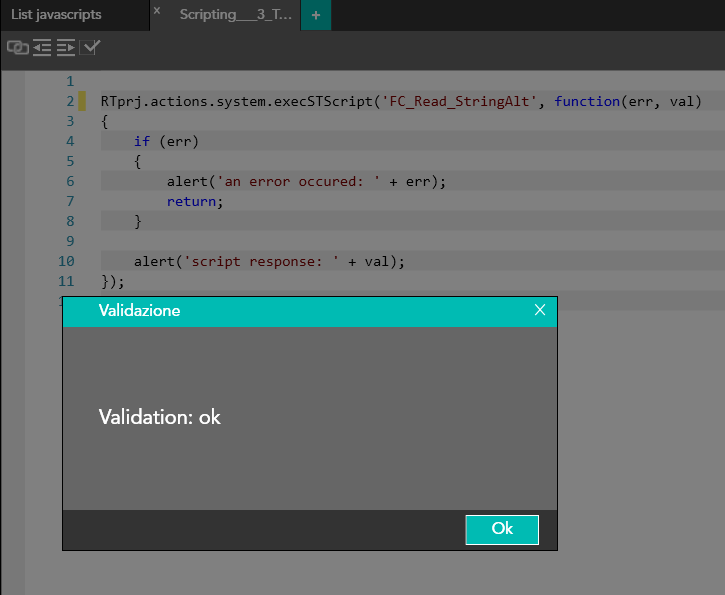Close the Validazione dialog with X
This screenshot has width=725, height=595.
[x=540, y=310]
